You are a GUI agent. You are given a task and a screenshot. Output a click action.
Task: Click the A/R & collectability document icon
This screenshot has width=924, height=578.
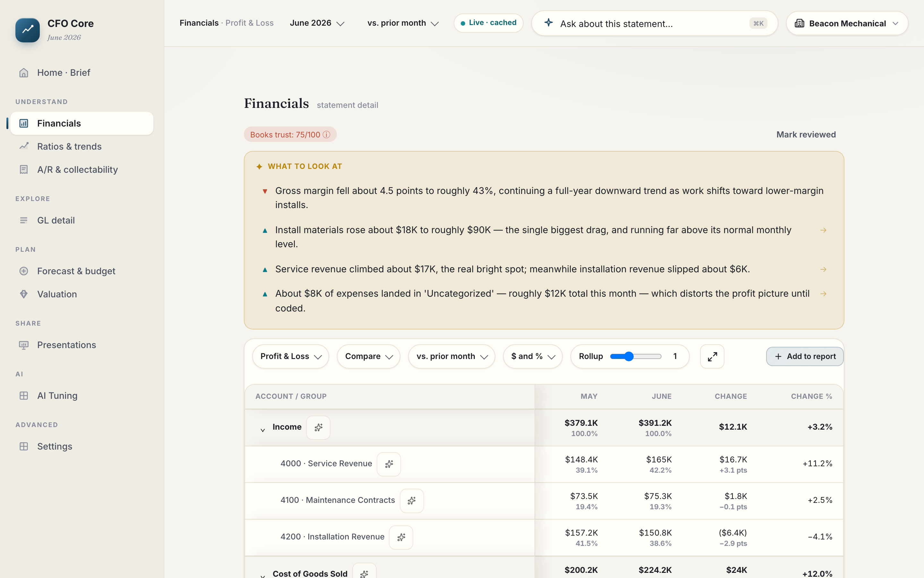[x=24, y=169]
